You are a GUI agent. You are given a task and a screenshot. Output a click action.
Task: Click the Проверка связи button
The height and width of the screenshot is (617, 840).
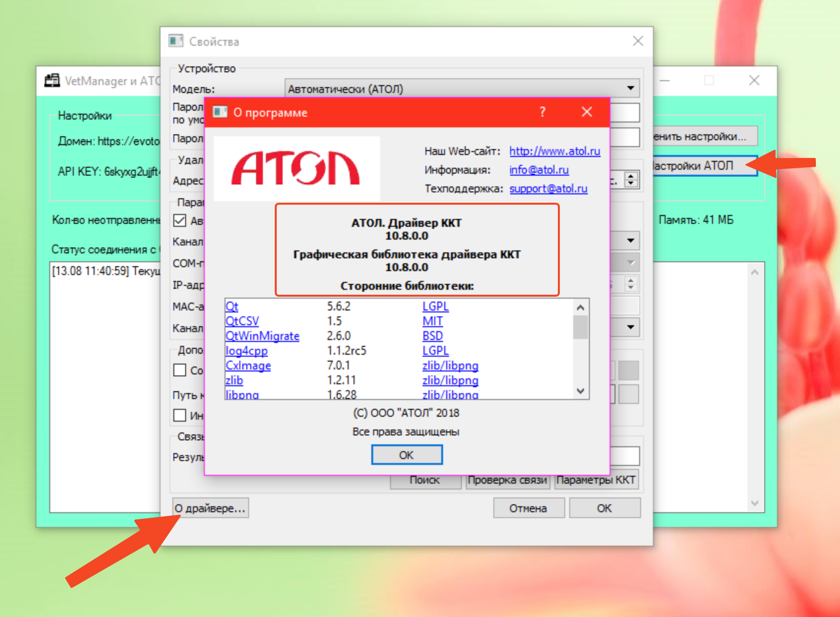[x=508, y=481]
